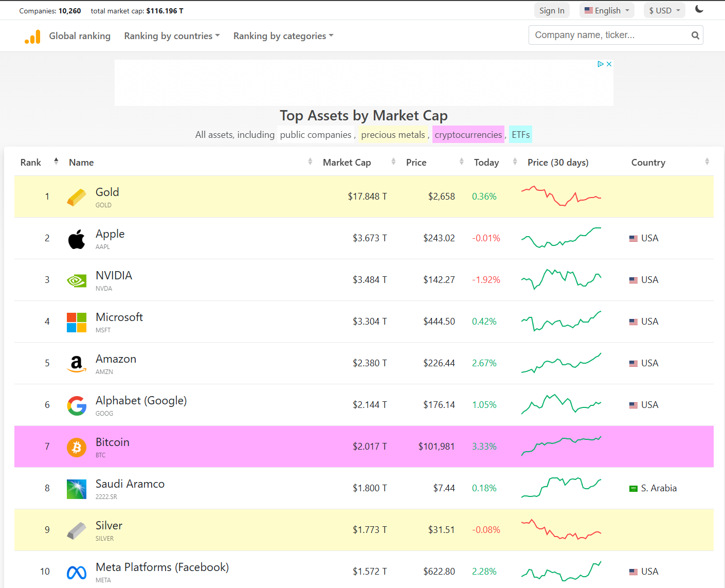Open the Saudi Aramco page
Viewport: 725px width, 588px height.
click(130, 484)
